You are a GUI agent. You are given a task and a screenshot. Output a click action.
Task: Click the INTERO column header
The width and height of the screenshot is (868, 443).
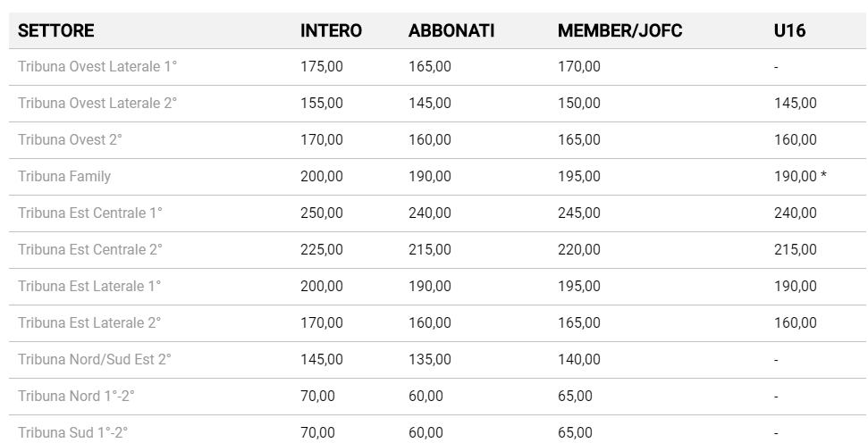point(331,30)
